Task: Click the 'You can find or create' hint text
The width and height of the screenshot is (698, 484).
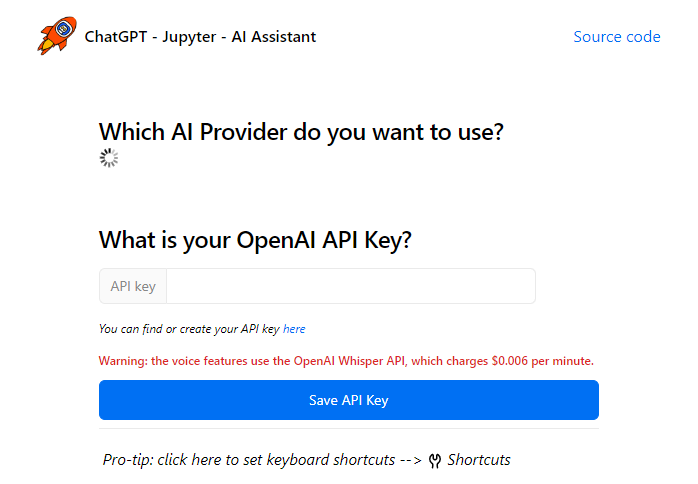Action: point(189,329)
